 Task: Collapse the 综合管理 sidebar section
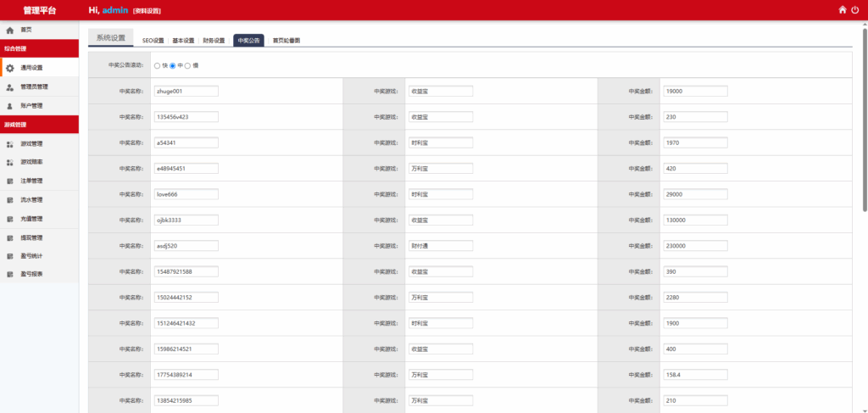click(x=39, y=48)
